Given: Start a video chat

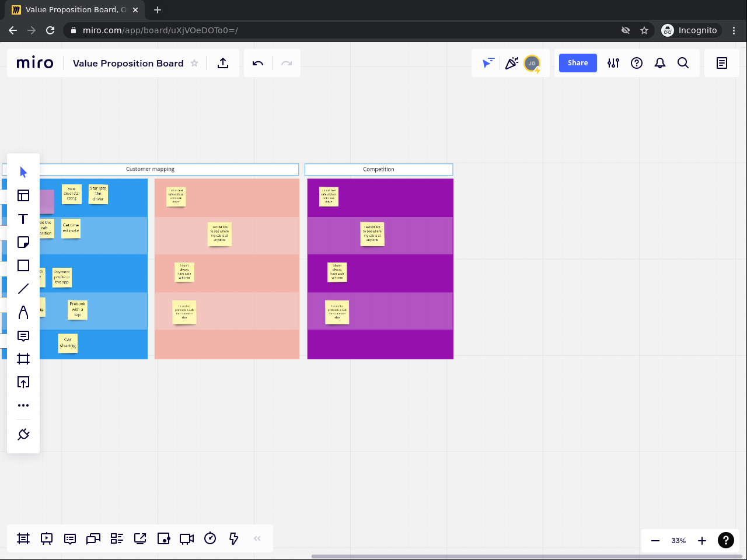Looking at the screenshot, I should click(x=187, y=538).
